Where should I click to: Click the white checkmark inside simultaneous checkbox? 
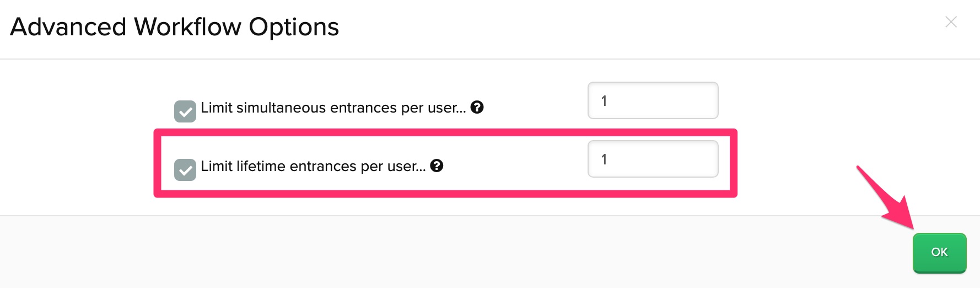coord(186,112)
